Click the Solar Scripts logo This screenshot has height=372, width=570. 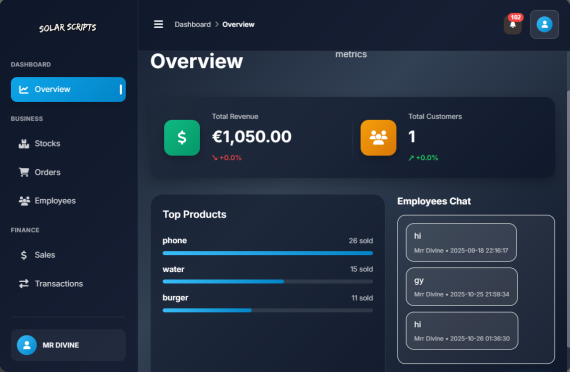68,28
